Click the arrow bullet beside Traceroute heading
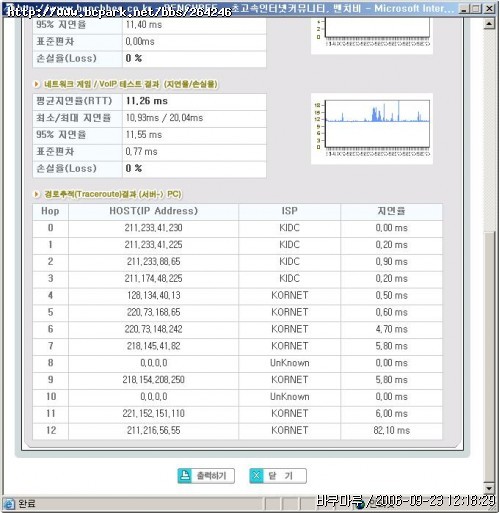The width and height of the screenshot is (500, 513). 37,194
